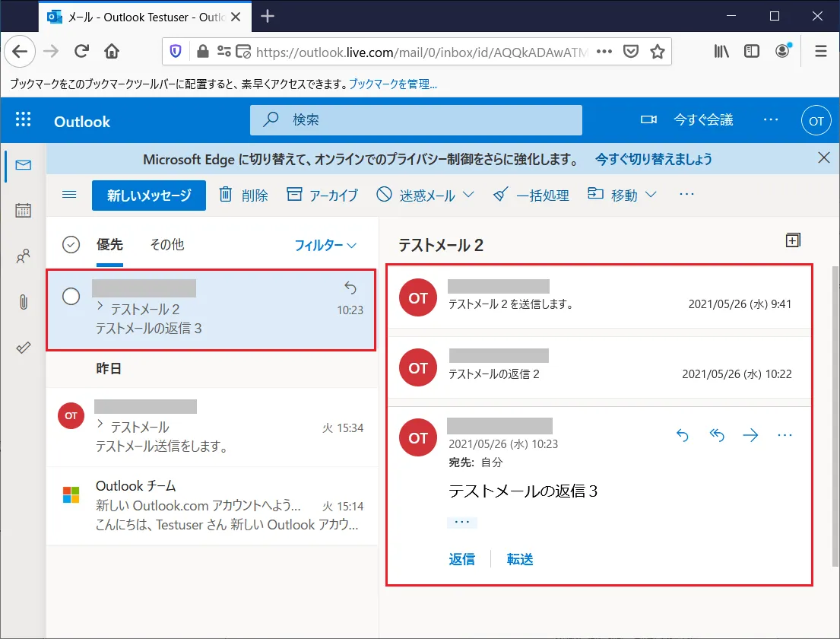Click the 転送 forward link
The width and height of the screenshot is (840, 639).
click(520, 560)
